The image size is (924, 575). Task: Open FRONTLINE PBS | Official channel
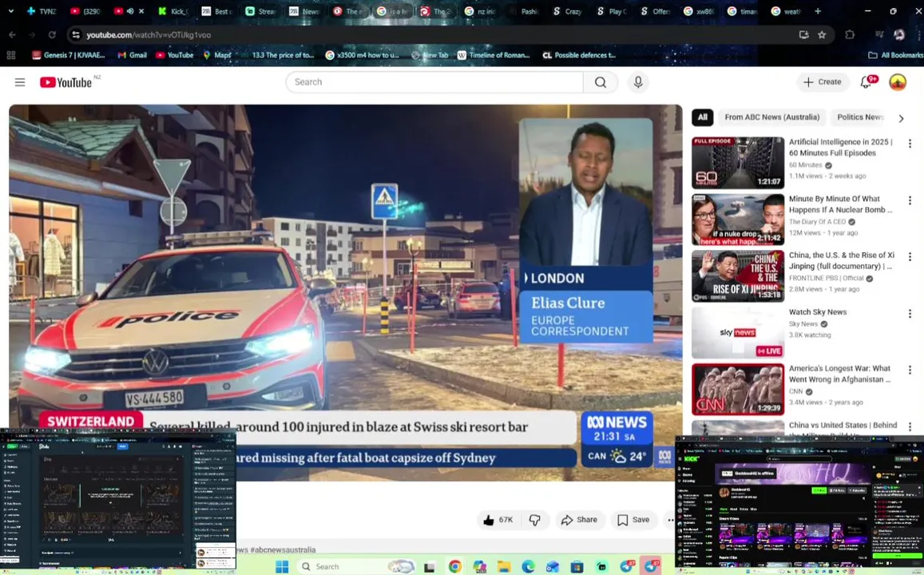pyautogui.click(x=827, y=279)
